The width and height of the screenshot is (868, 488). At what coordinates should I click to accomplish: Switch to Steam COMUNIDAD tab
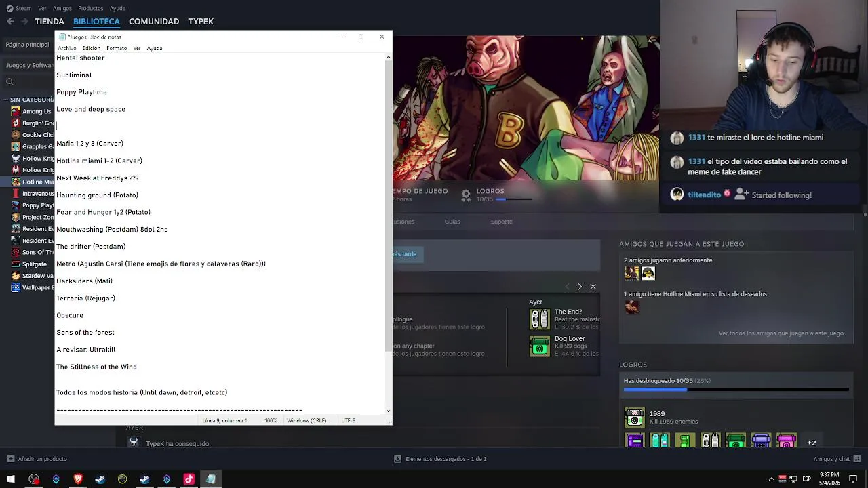pyautogui.click(x=154, y=22)
